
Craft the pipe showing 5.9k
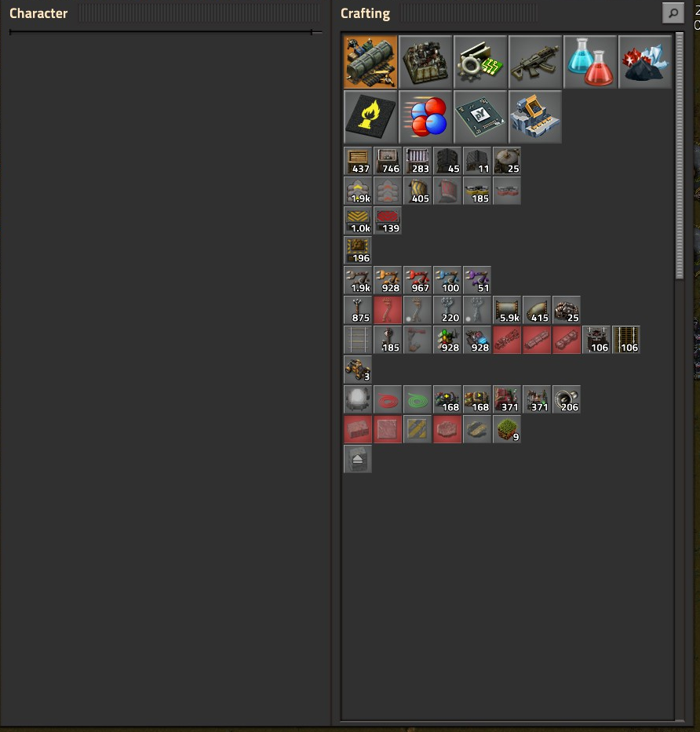point(507,310)
